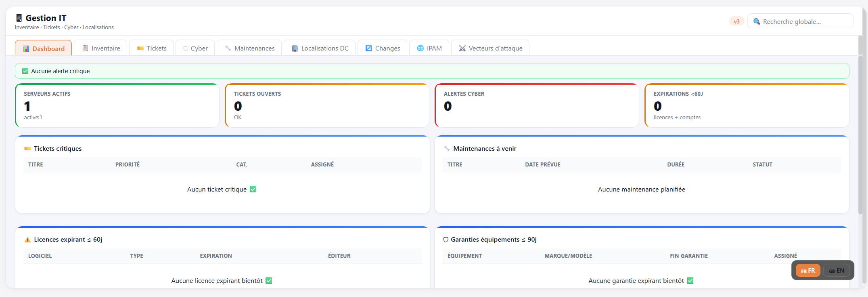Viewport: 868px width, 297px height.
Task: Switch language to French (FR)
Action: click(x=808, y=271)
